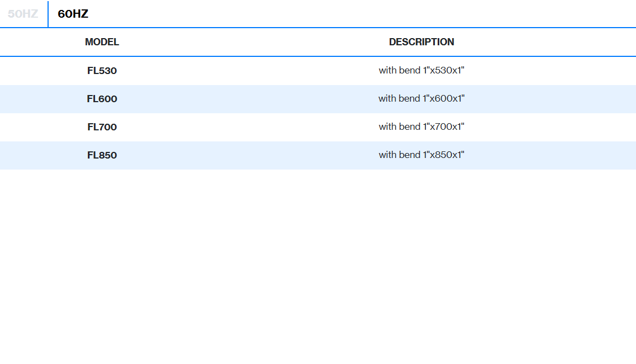Select the 1"x600x1" bend description

click(422, 98)
